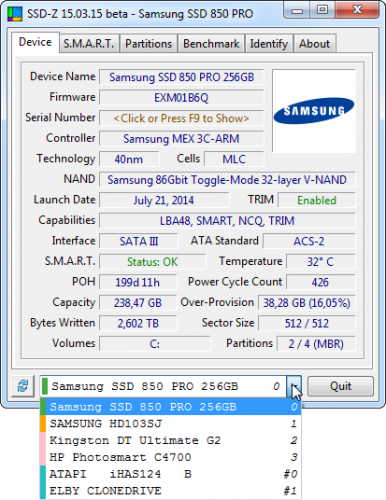386x500 pixels.
Task: Click the Technology value 40nm
Action: (129, 159)
